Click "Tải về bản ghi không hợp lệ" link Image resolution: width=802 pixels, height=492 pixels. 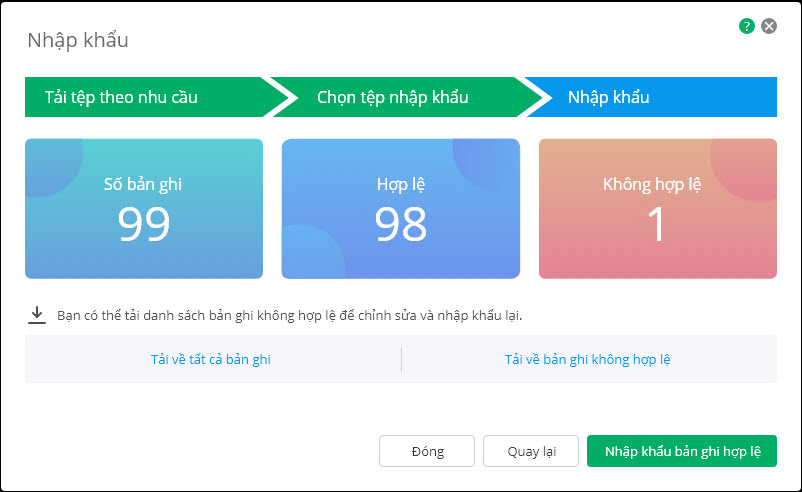pyautogui.click(x=587, y=359)
